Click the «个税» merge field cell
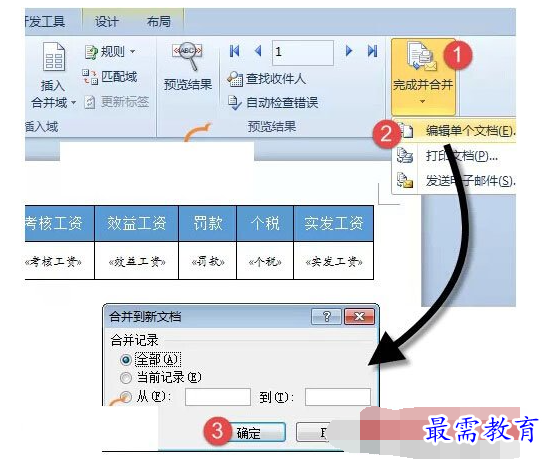Image resolution: width=547 pixels, height=461 pixels. [265, 261]
